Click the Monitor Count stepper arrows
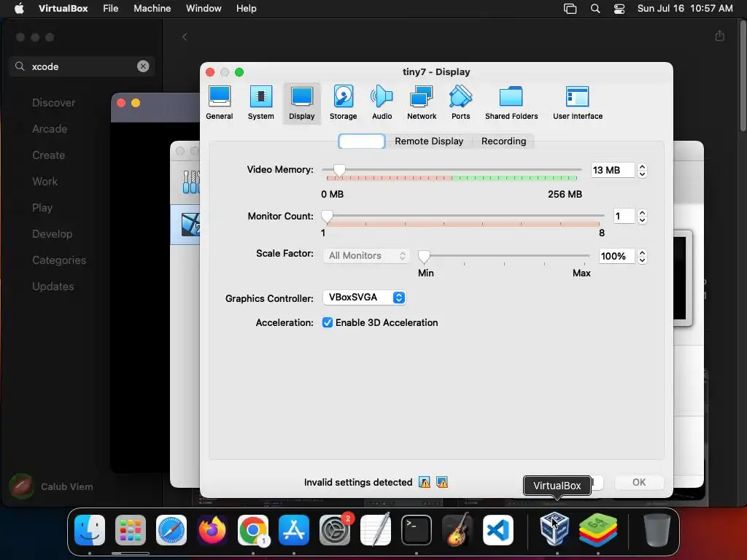Image resolution: width=747 pixels, height=560 pixels. click(x=642, y=216)
